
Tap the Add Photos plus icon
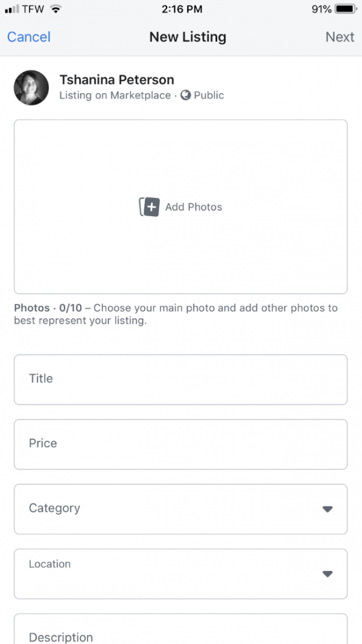[x=150, y=207]
